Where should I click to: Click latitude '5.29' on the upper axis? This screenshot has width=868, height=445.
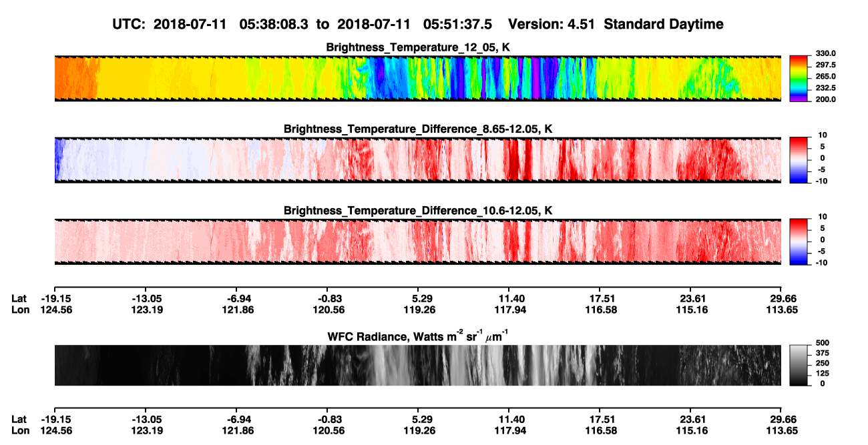point(417,299)
